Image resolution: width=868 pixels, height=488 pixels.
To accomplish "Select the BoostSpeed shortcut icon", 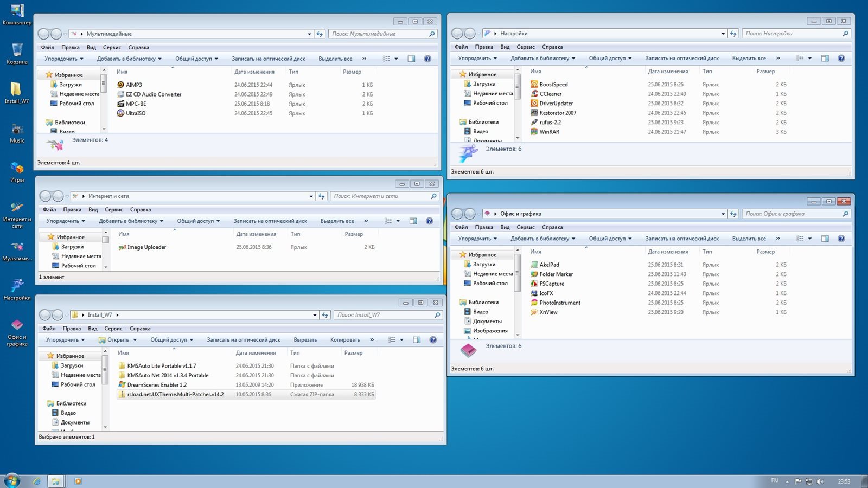I will point(534,84).
